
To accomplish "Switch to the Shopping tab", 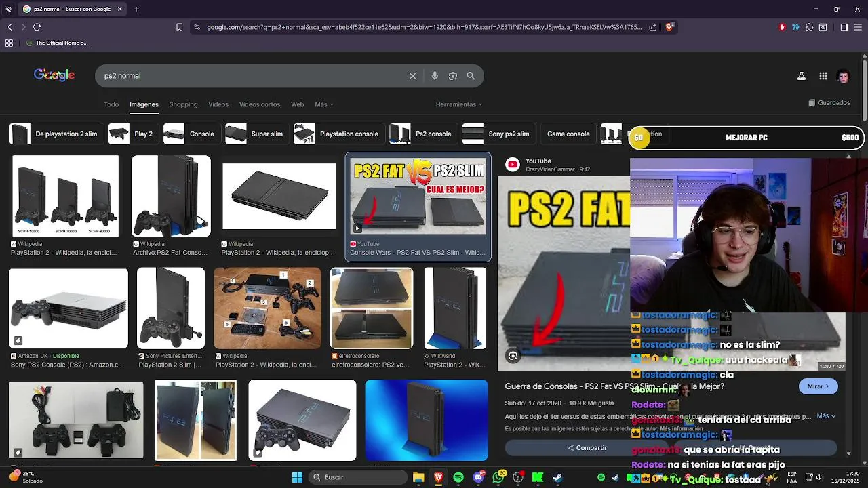I will (x=183, y=104).
